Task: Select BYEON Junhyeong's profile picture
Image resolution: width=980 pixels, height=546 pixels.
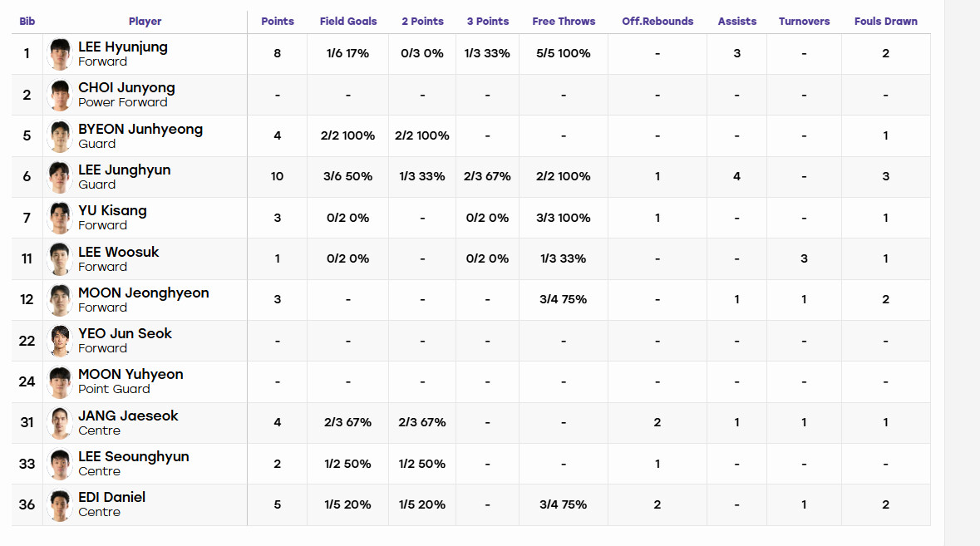Action: click(x=60, y=136)
